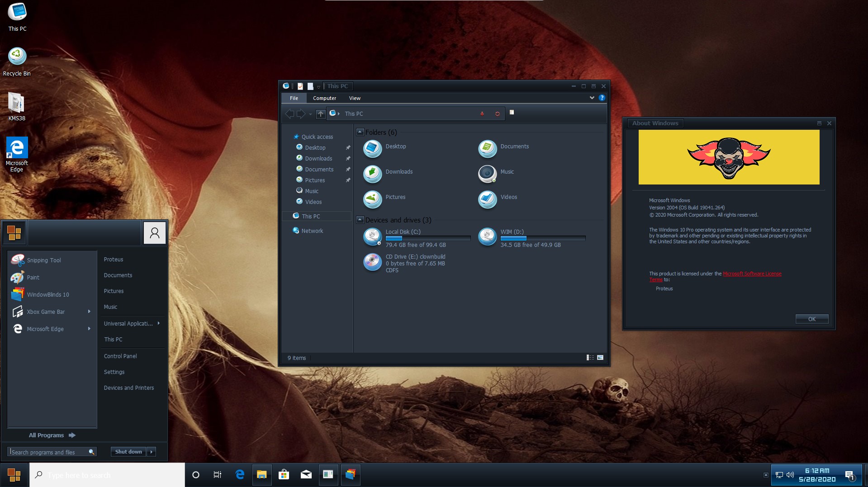868x487 pixels.
Task: Switch to large icons view in status bar
Action: (x=600, y=358)
